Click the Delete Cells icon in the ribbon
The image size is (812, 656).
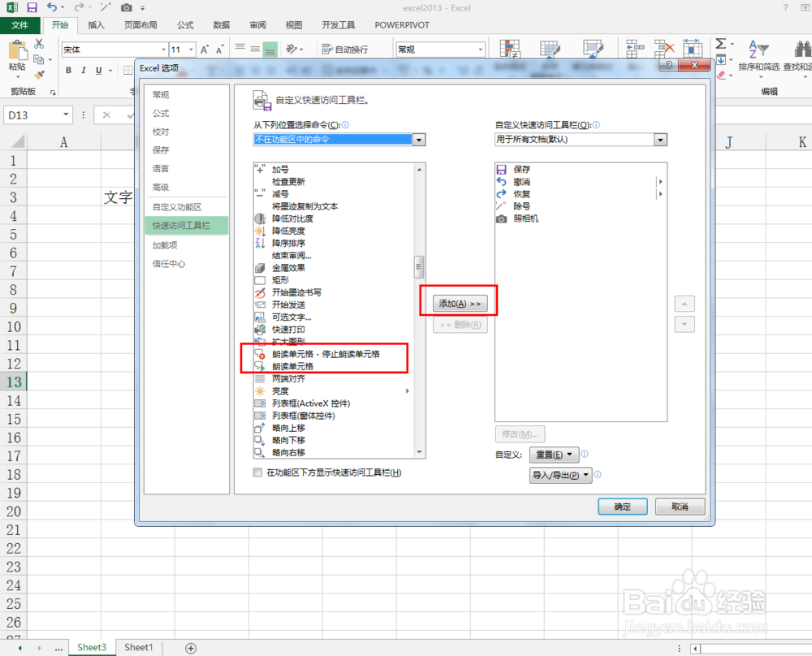point(664,49)
